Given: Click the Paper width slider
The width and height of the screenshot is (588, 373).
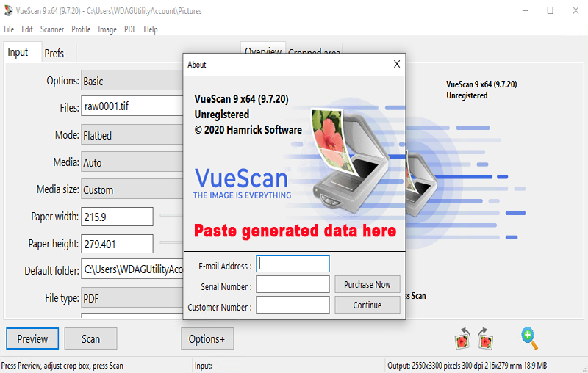Looking at the screenshot, I should tap(171, 215).
